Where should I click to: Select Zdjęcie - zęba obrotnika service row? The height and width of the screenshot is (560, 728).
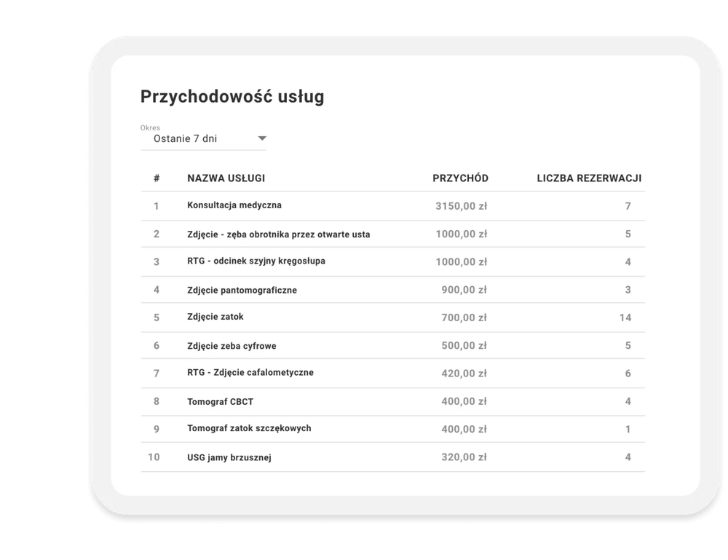coord(278,234)
